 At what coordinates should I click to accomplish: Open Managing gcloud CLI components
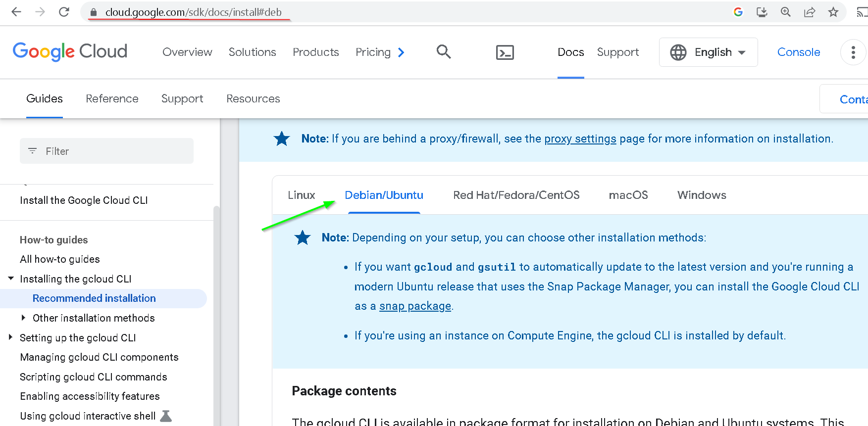(x=99, y=357)
